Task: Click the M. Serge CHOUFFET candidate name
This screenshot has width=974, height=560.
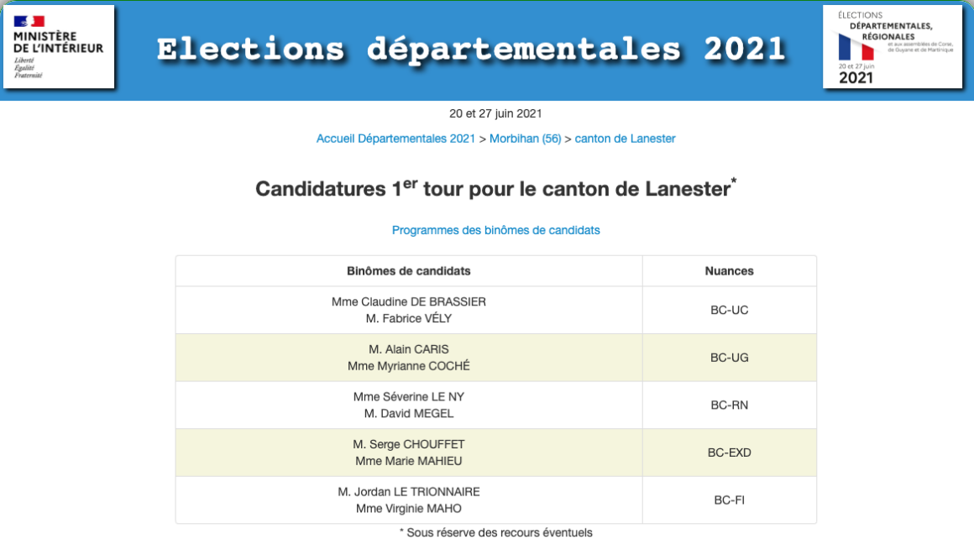Action: pos(408,444)
